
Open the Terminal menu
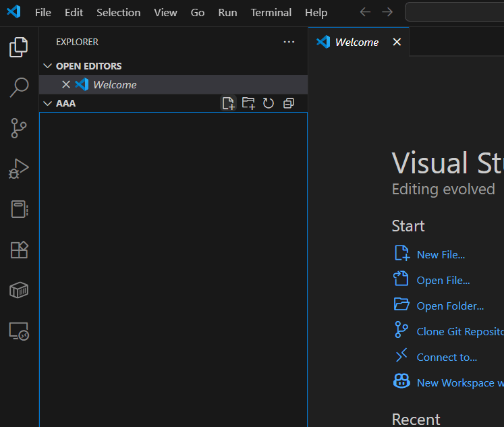(271, 13)
